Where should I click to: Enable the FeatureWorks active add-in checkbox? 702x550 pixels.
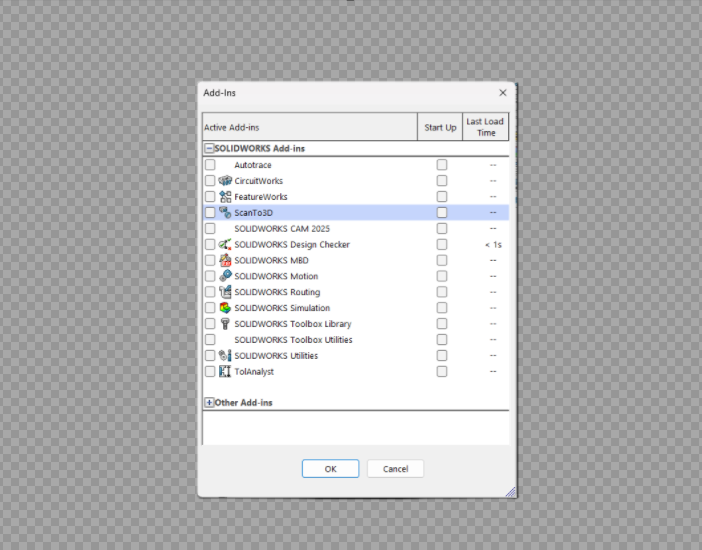pyautogui.click(x=210, y=197)
